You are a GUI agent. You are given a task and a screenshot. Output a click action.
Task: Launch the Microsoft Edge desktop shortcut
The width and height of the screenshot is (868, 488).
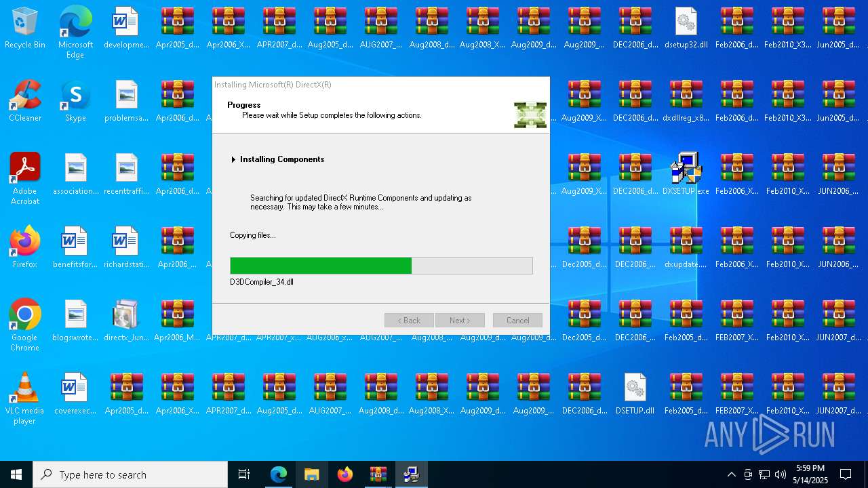pos(75,33)
